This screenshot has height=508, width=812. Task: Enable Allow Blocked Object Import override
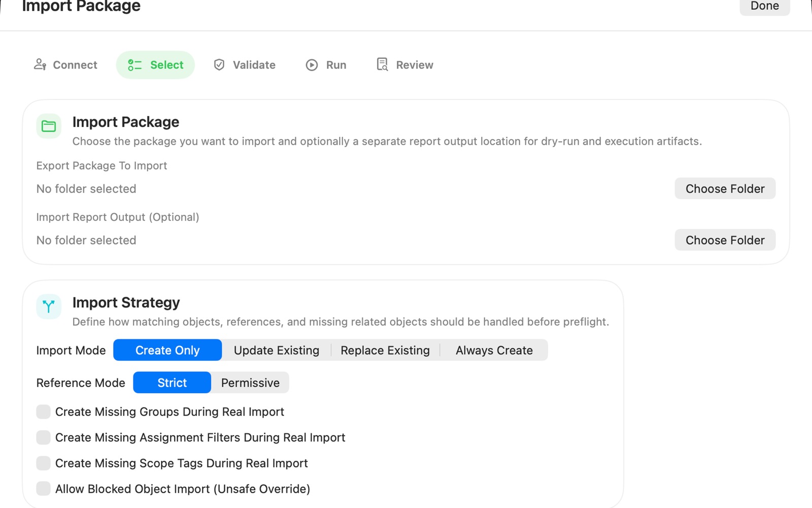click(43, 488)
